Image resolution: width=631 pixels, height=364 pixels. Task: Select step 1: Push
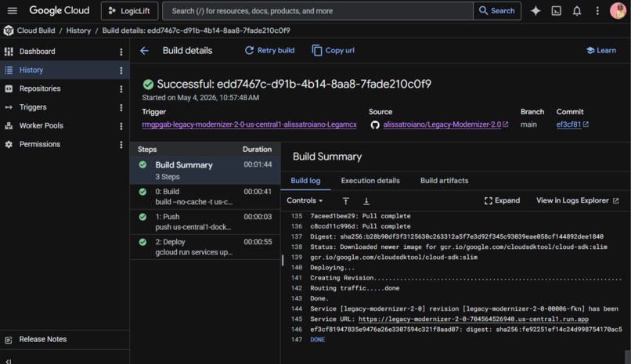205,222
